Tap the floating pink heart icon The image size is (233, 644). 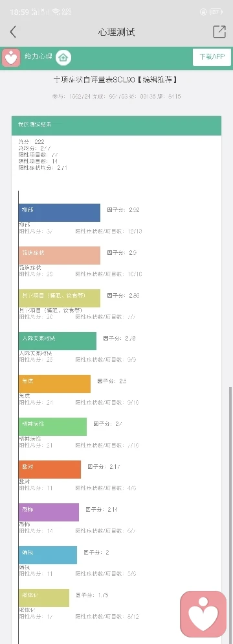(x=203, y=614)
